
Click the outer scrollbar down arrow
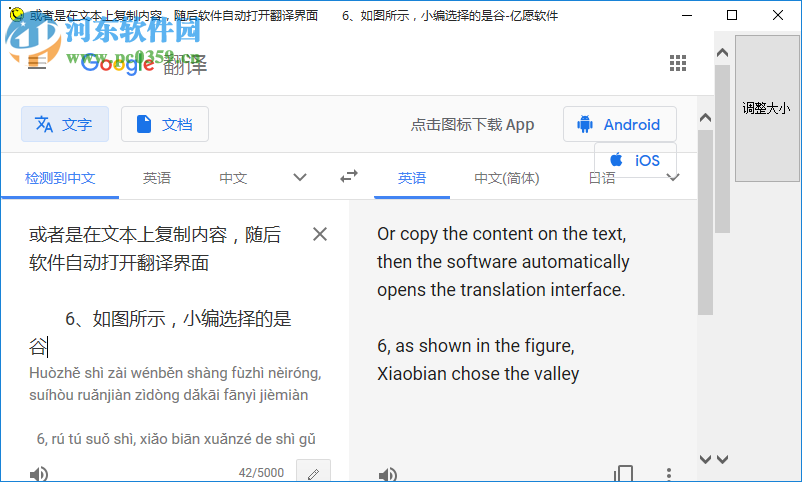point(722,459)
